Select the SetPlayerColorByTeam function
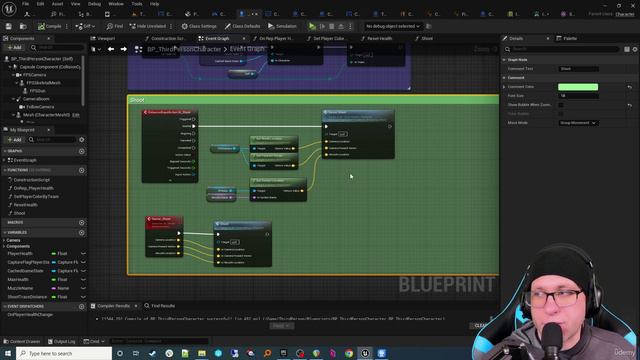 coord(36,196)
